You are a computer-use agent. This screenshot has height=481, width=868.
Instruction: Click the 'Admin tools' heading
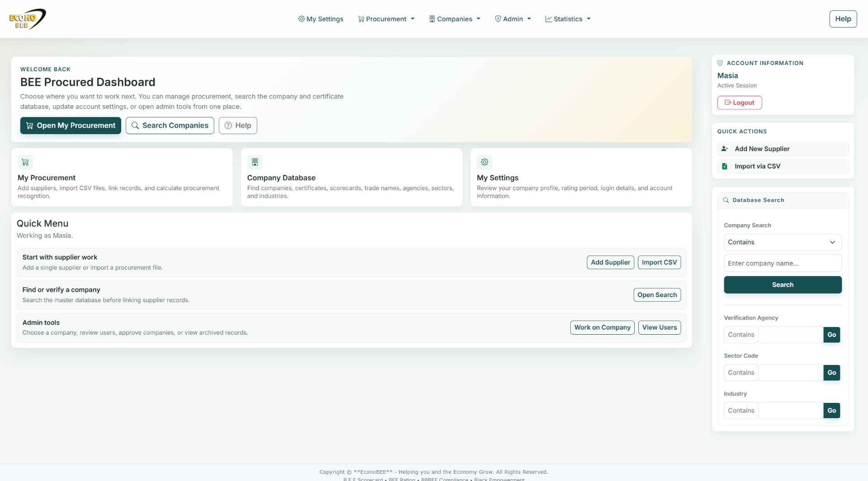(x=41, y=322)
